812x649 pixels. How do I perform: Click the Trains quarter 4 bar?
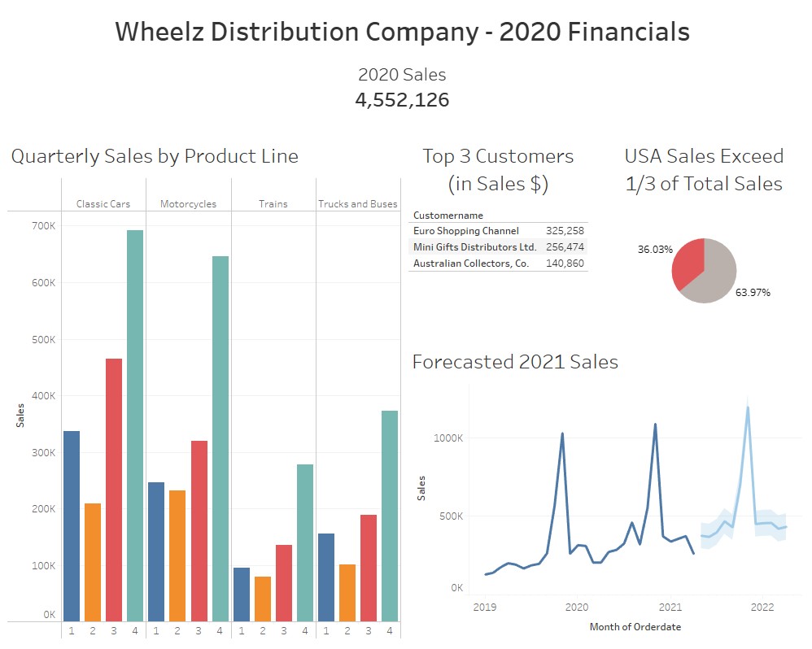point(304,542)
